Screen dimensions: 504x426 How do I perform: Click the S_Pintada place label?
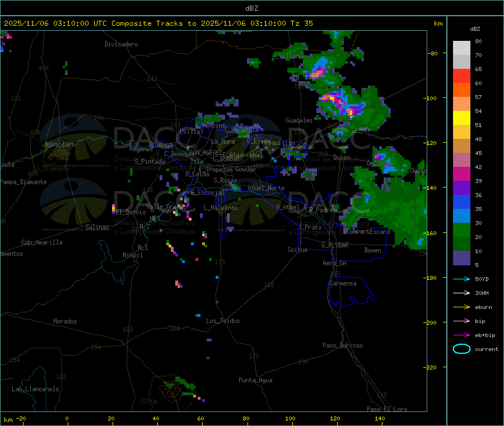coord(150,162)
